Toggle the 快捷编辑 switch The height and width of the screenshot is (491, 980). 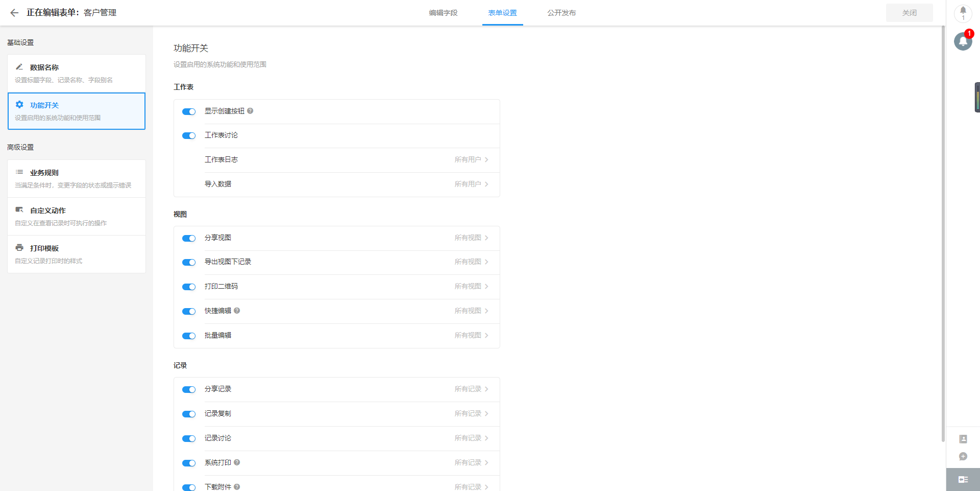click(x=189, y=311)
